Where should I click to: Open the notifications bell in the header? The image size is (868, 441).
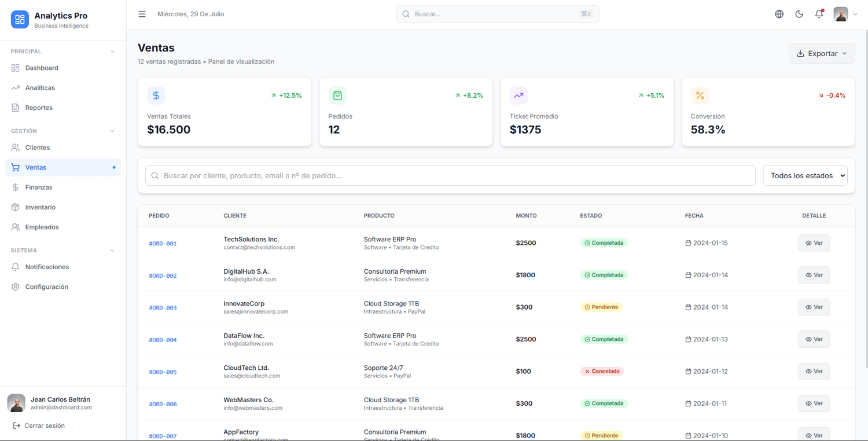click(x=819, y=14)
